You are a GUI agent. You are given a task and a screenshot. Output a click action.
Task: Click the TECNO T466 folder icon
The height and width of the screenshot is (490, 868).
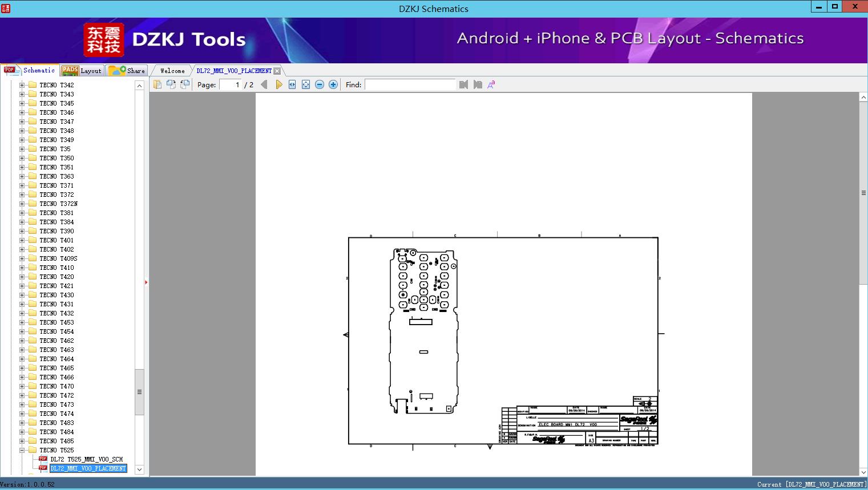(x=33, y=377)
